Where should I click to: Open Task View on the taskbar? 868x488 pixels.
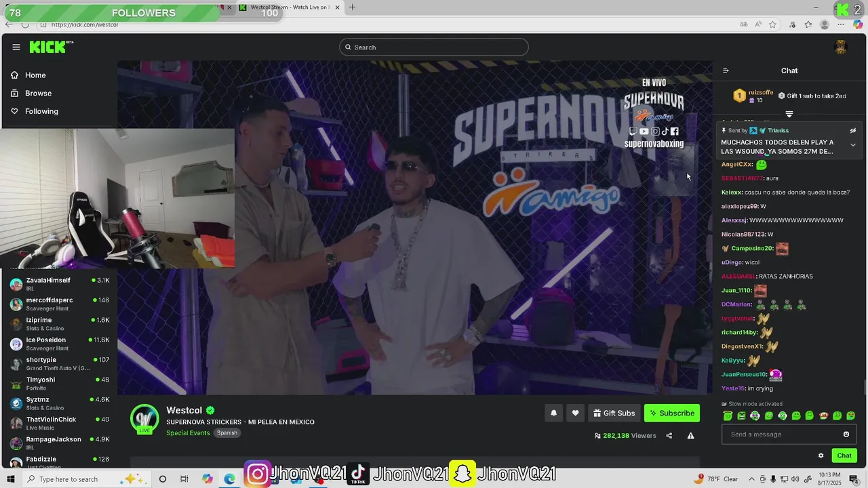(x=184, y=479)
